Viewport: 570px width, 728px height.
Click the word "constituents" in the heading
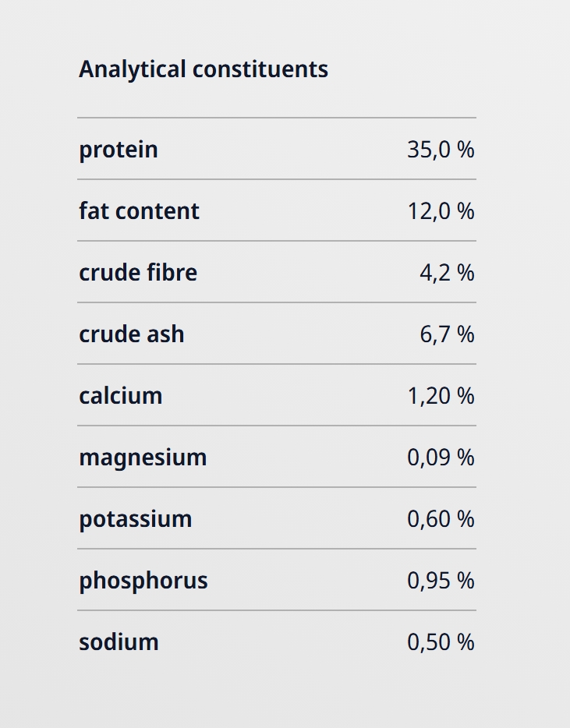[260, 69]
